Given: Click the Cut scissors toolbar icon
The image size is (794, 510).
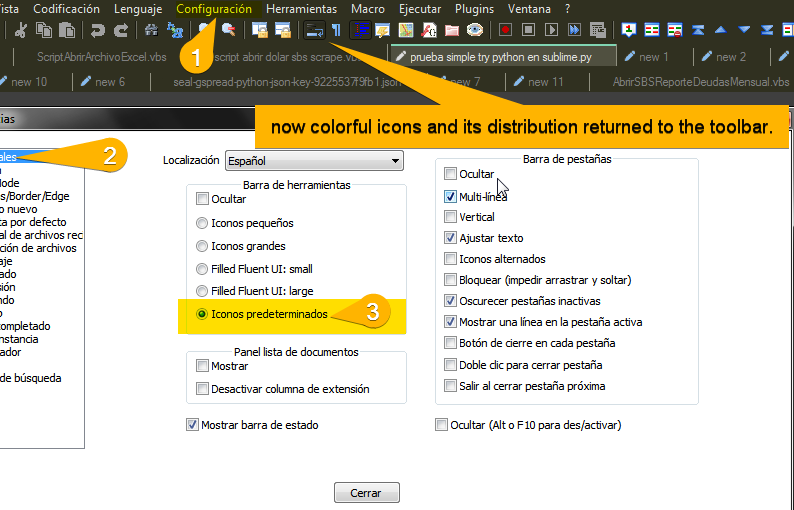Looking at the screenshot, I should [20, 30].
